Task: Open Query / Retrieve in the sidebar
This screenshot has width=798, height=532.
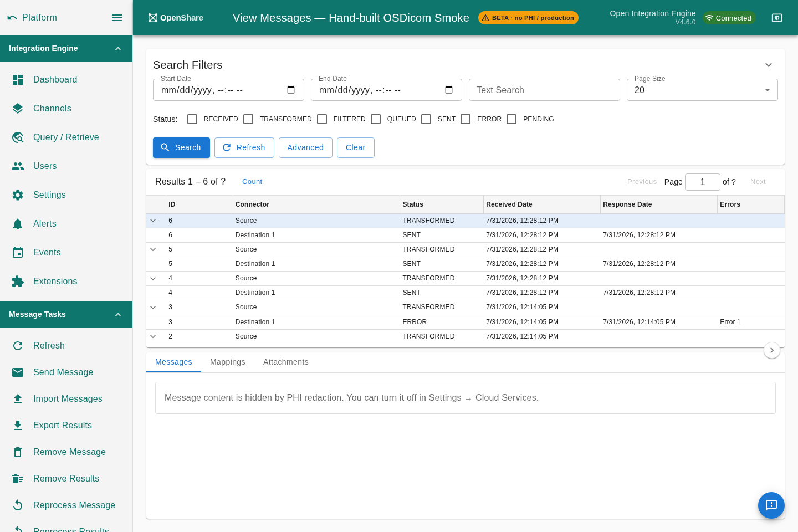Action: (66, 137)
